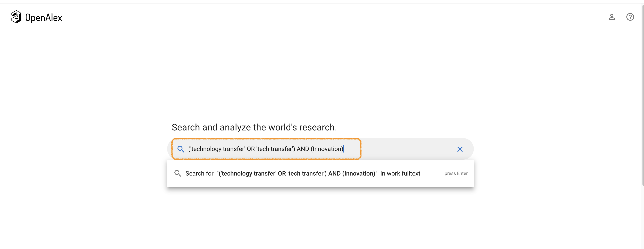
Task: Open the user account icon
Action: click(x=611, y=17)
